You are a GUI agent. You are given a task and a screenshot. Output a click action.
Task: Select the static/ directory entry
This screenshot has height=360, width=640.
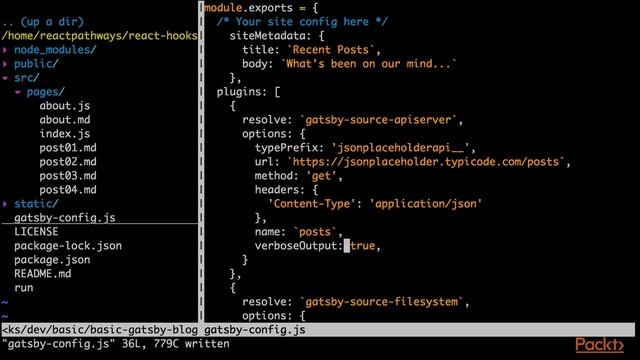(x=36, y=203)
